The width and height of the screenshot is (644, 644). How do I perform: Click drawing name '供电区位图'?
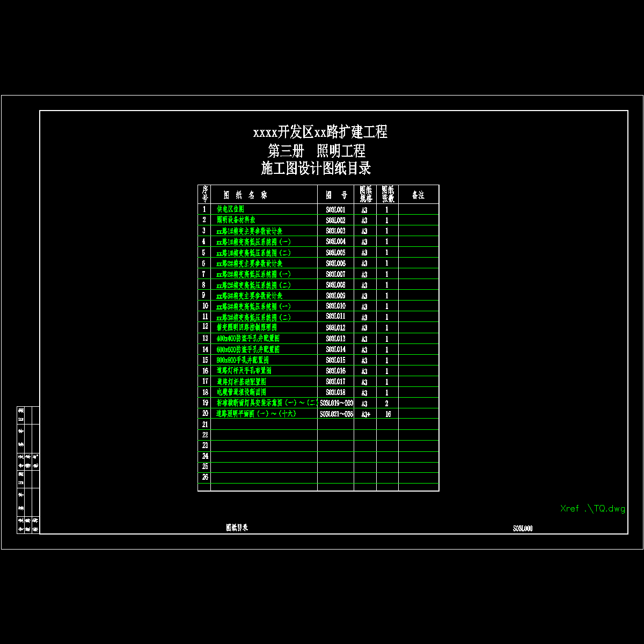[x=230, y=209]
